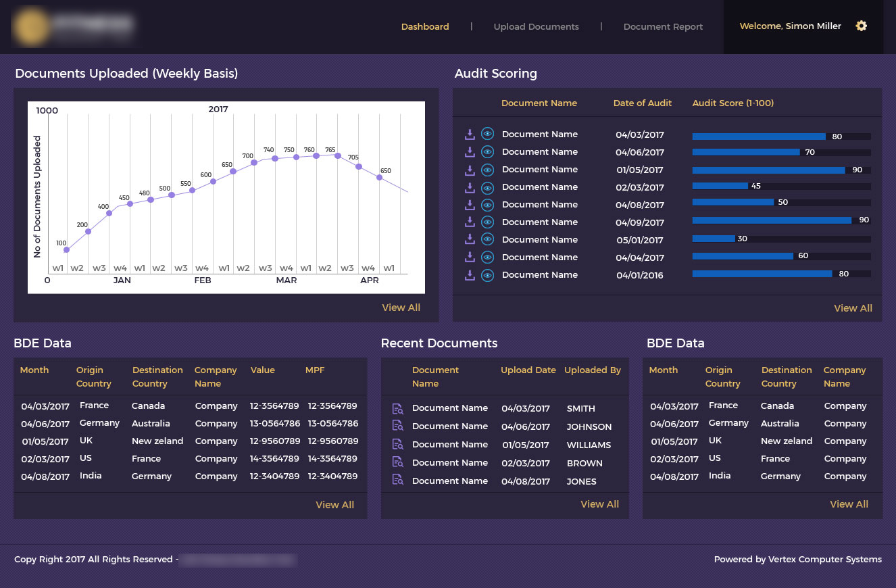The image size is (896, 588).
Task: Open search icon for JONES's recent document
Action: click(x=398, y=481)
